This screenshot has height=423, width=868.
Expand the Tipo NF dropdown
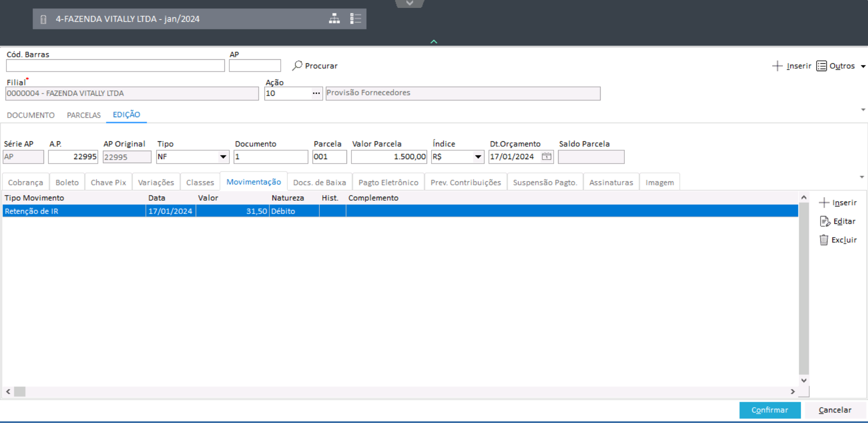(x=223, y=157)
